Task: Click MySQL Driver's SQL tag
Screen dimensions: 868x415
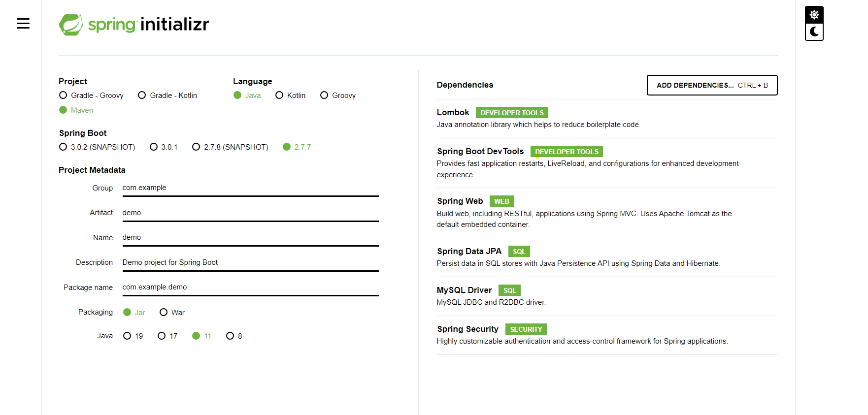Action: pos(509,290)
